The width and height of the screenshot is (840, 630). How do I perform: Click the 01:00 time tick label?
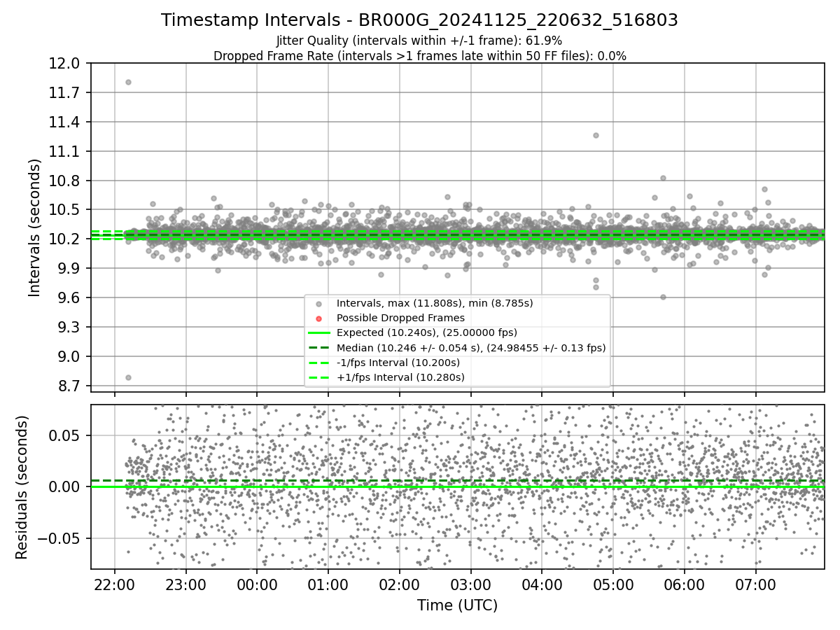(328, 584)
